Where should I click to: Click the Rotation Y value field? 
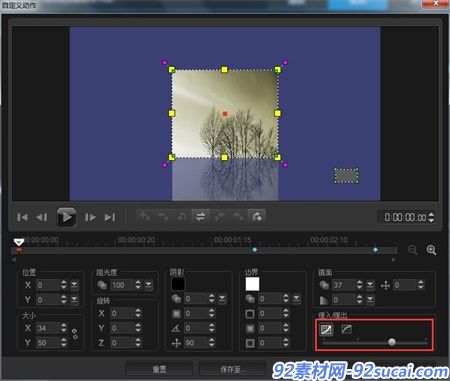pos(122,328)
